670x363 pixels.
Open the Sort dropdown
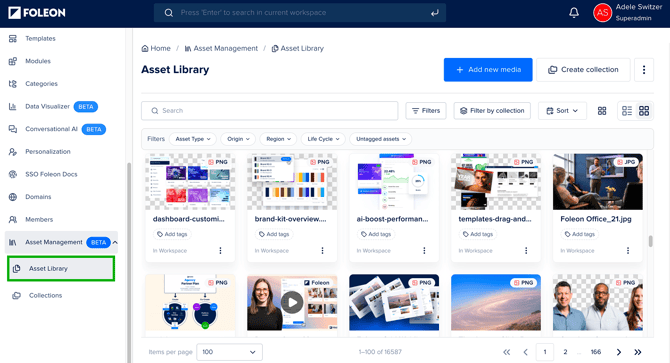pyautogui.click(x=562, y=111)
